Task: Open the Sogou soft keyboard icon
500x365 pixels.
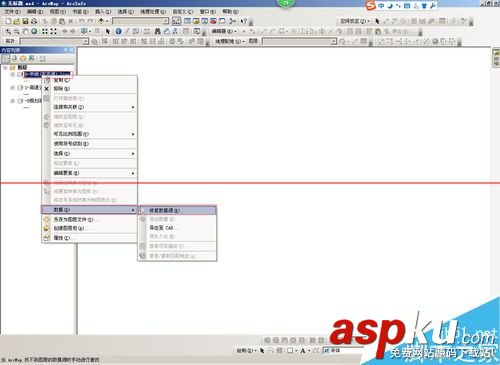Action: pyautogui.click(x=407, y=6)
